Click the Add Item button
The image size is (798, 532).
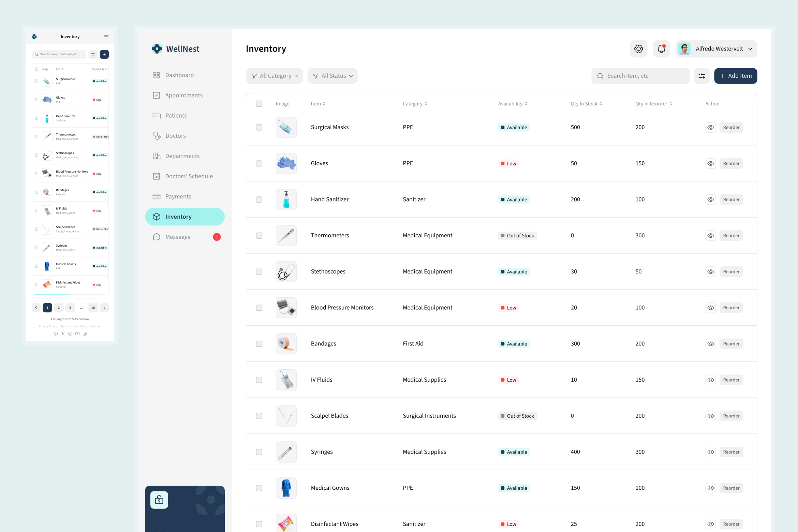tap(735, 76)
